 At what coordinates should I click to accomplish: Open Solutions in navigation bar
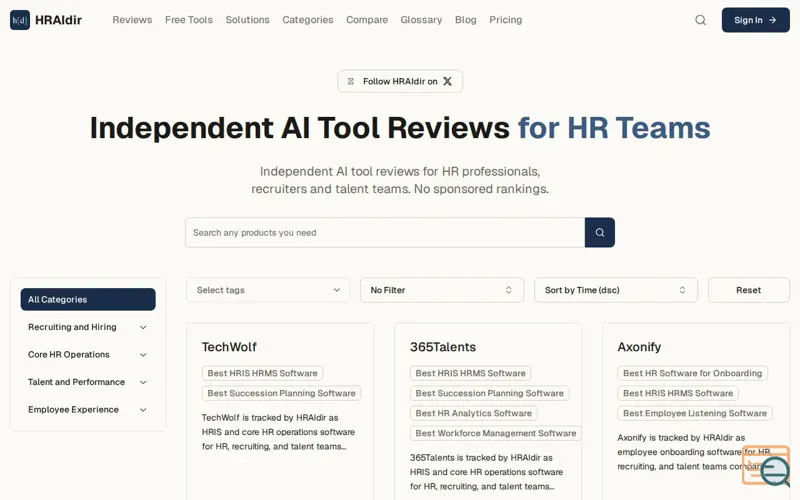click(x=247, y=20)
